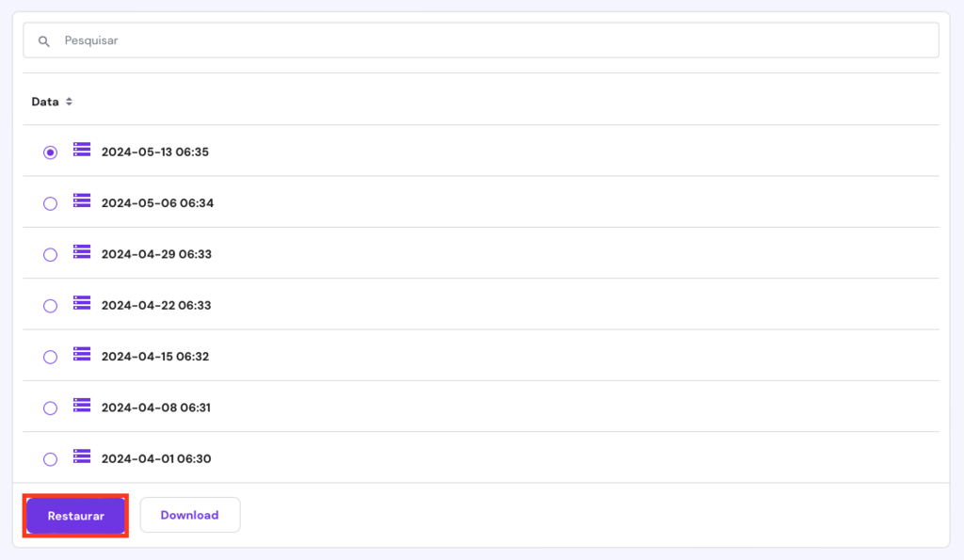The image size is (964, 560).
Task: Click the database icon beside 2024-04-29 06:33
Action: click(x=81, y=252)
